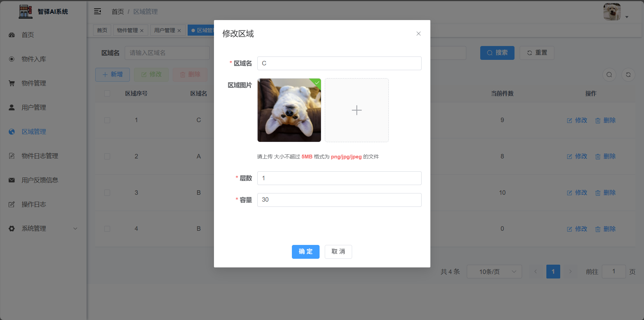The height and width of the screenshot is (320, 644).
Task: Click the 层数 input field
Action: click(x=339, y=178)
